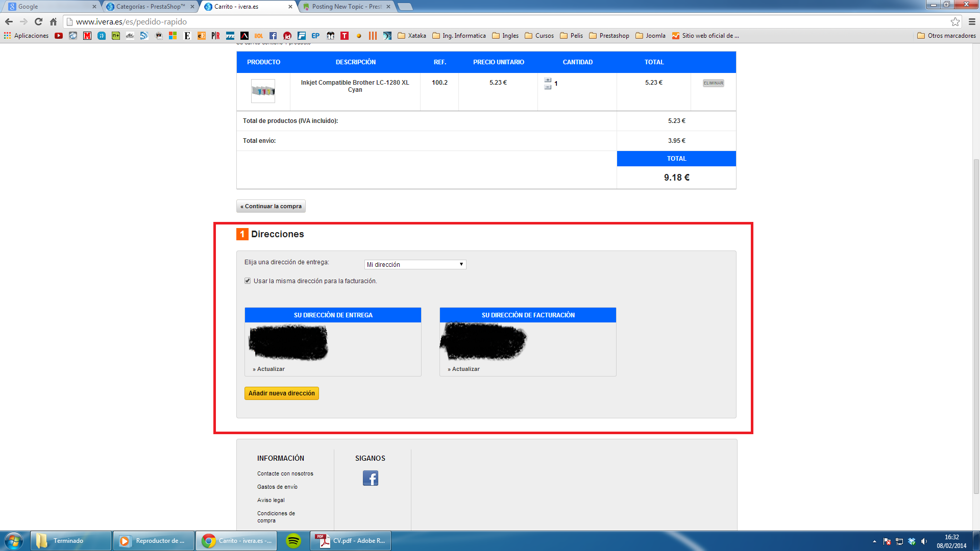This screenshot has width=980, height=551.
Task: Click Añadir nueva dirección button
Action: pyautogui.click(x=281, y=393)
